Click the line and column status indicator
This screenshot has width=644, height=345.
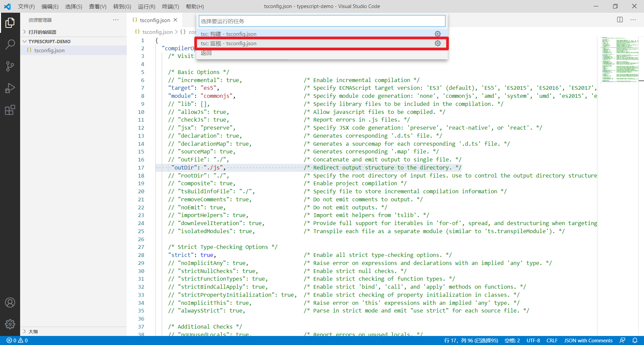471,340
